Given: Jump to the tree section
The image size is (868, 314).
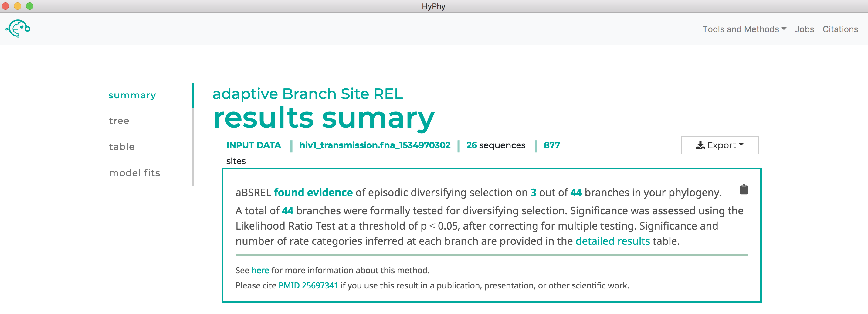Looking at the screenshot, I should coord(119,121).
